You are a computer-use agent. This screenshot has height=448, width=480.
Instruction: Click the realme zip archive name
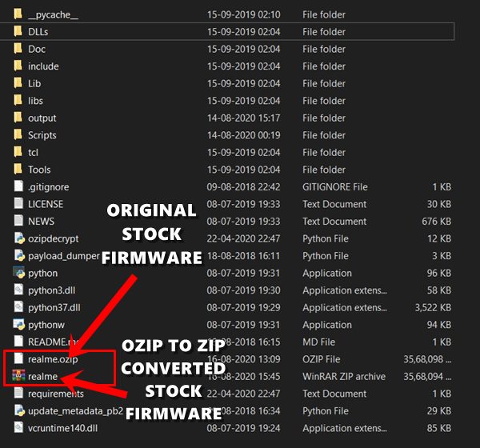click(x=42, y=376)
